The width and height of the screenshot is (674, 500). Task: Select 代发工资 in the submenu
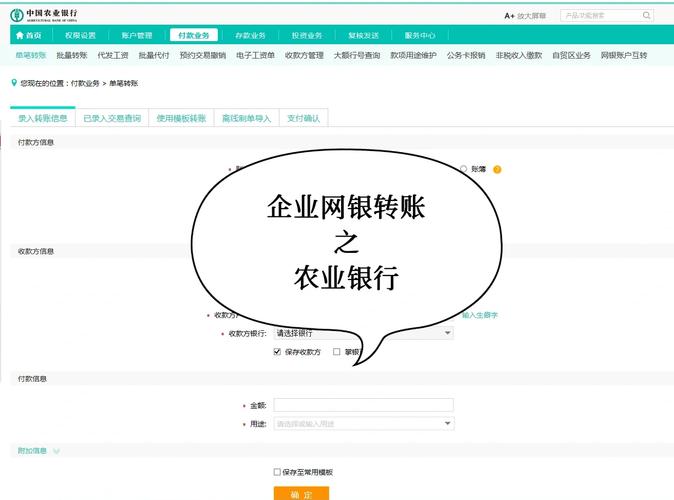[113, 55]
